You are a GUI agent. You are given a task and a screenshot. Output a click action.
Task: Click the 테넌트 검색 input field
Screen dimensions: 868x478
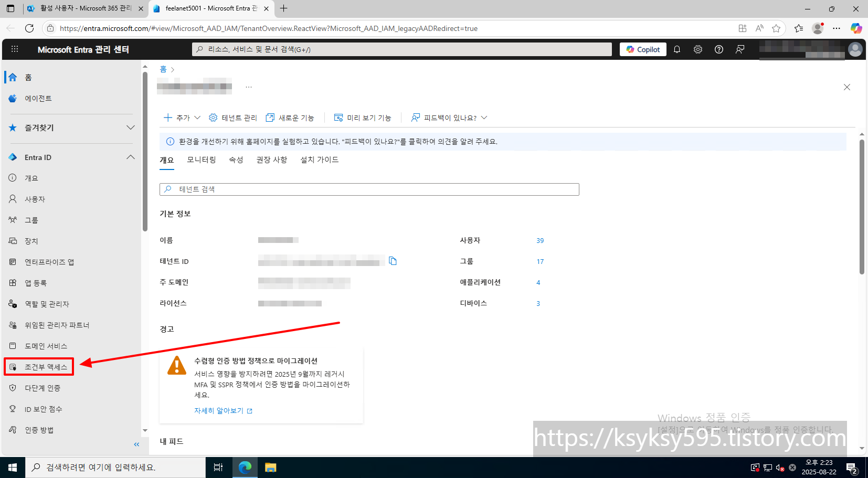click(369, 189)
